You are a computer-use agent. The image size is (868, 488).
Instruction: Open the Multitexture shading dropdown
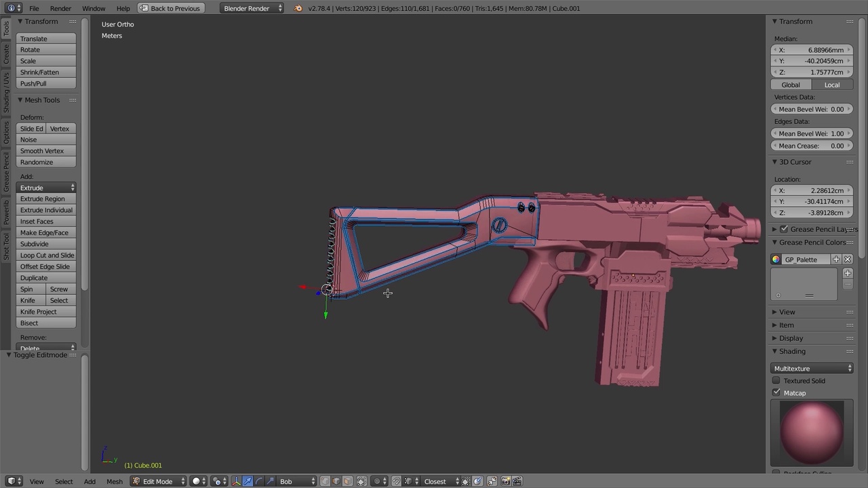tap(812, 369)
